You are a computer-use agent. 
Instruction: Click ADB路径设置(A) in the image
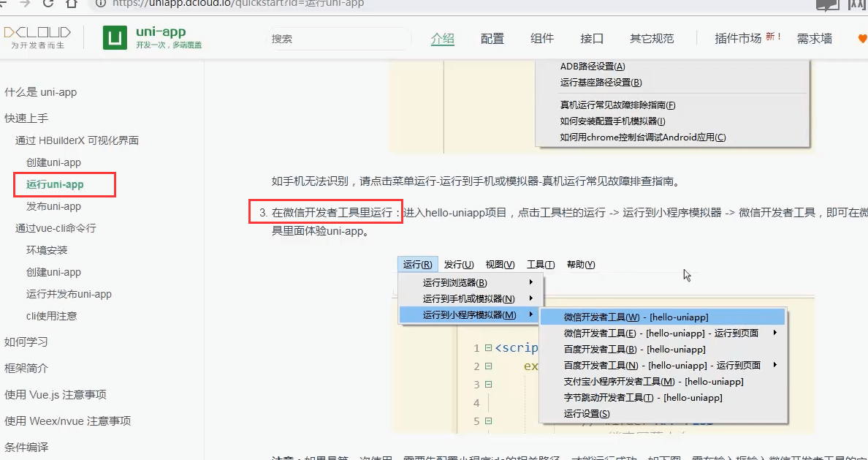point(593,67)
